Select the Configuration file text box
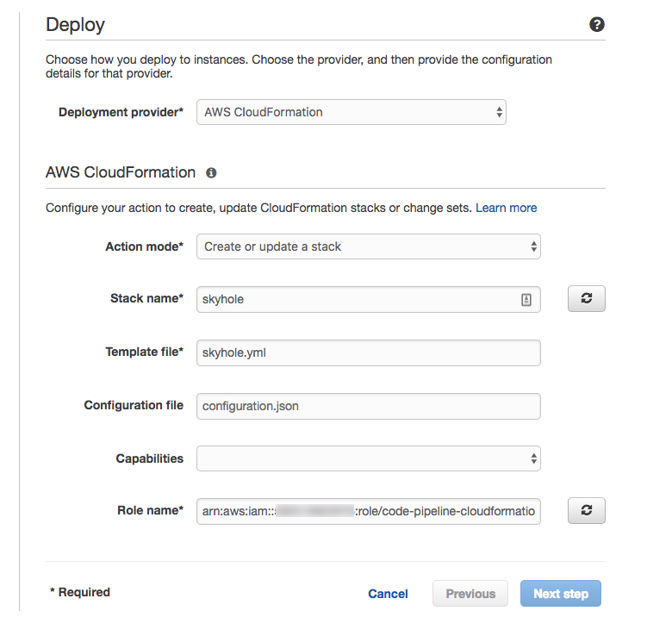Viewport: 672px width, 636px height. 369,406
